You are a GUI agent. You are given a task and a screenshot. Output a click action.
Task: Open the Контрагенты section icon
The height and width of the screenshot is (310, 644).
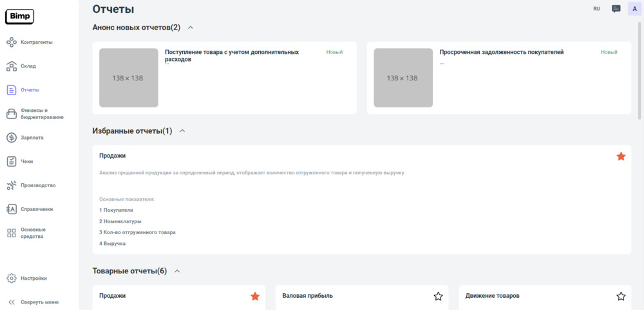[12, 42]
